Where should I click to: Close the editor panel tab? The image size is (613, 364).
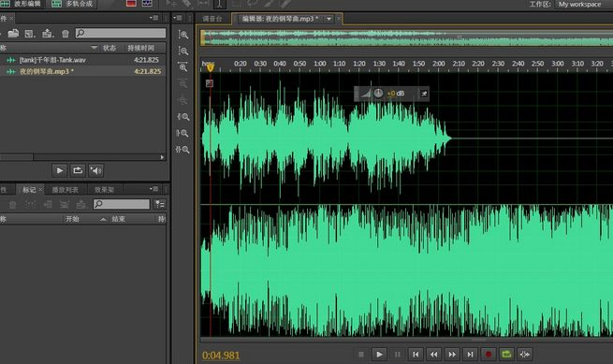[x=339, y=18]
